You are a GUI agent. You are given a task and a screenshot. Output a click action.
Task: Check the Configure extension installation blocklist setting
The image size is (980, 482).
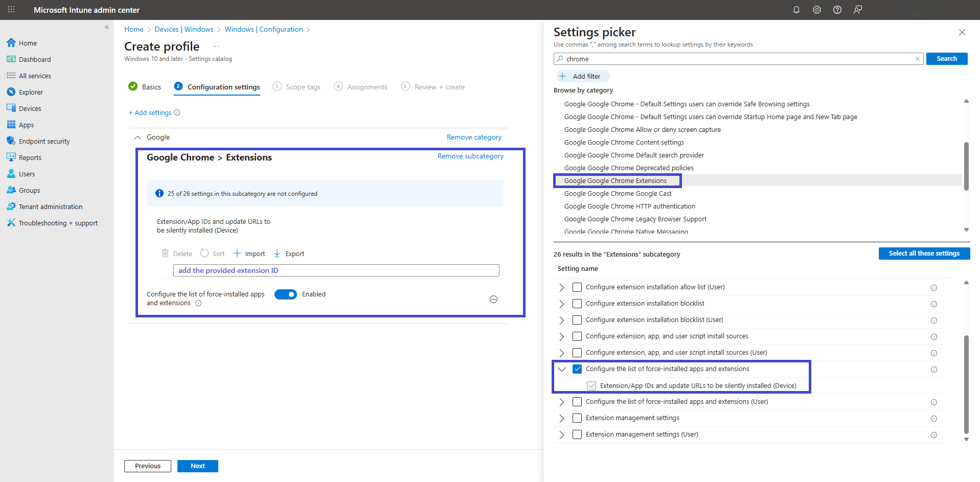click(577, 303)
